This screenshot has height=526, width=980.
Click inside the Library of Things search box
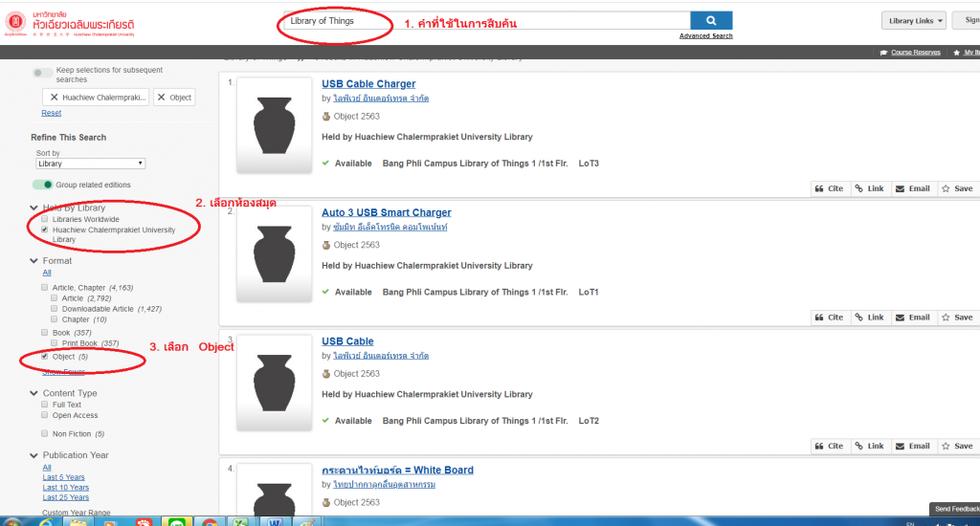click(x=487, y=21)
